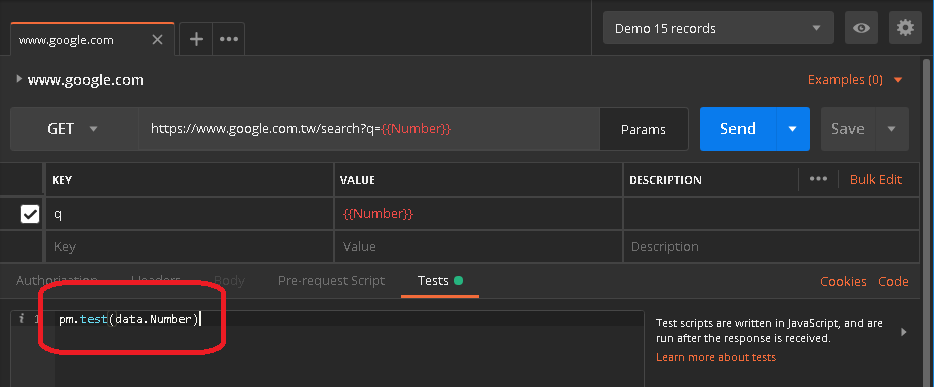Close the www.google.com request tab
This screenshot has height=387, width=934.
[x=157, y=40]
